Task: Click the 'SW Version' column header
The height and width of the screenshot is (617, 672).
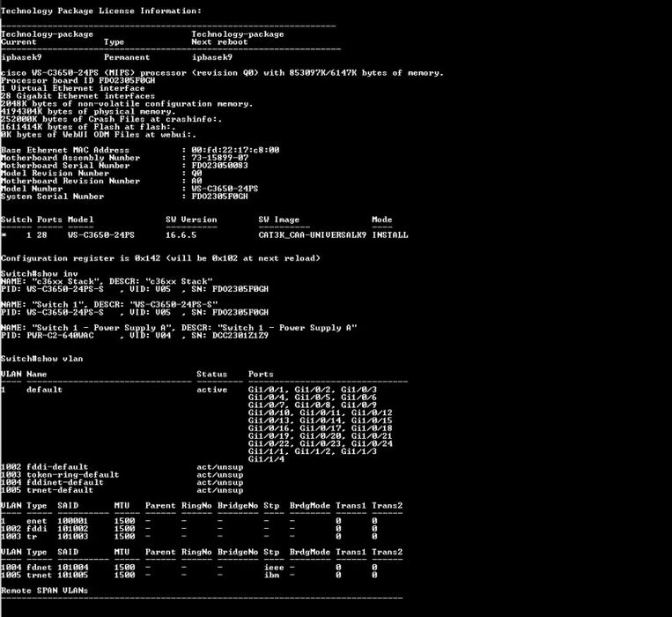Action: pos(192,219)
